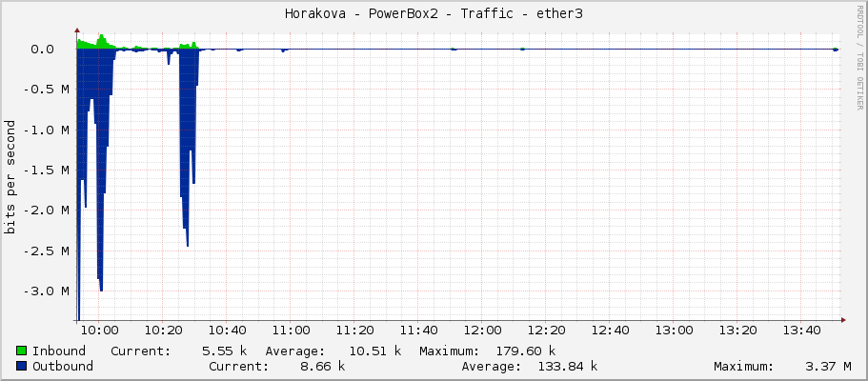Click the '-1.0 M' y-axis label
Image resolution: width=868 pixels, height=381 pixels.
click(47, 130)
